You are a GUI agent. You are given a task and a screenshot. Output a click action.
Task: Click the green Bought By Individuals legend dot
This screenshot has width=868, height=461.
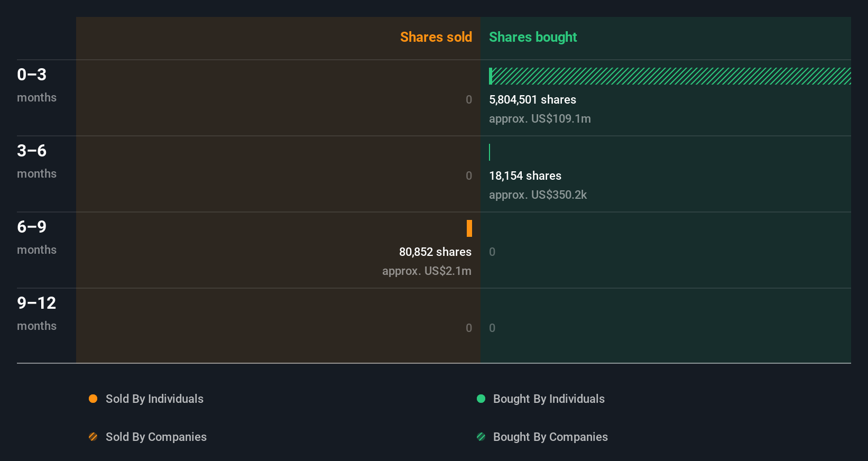(x=481, y=399)
